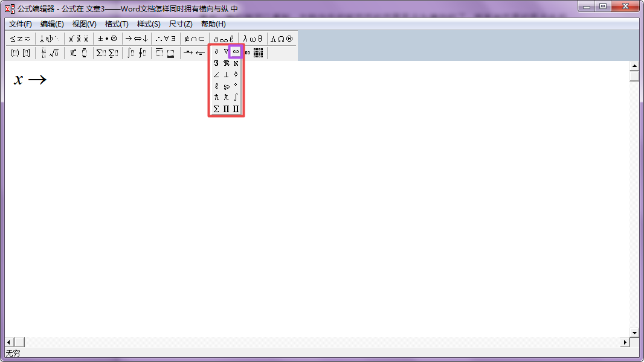Click the vertical scrollbar down arrow

[634, 333]
